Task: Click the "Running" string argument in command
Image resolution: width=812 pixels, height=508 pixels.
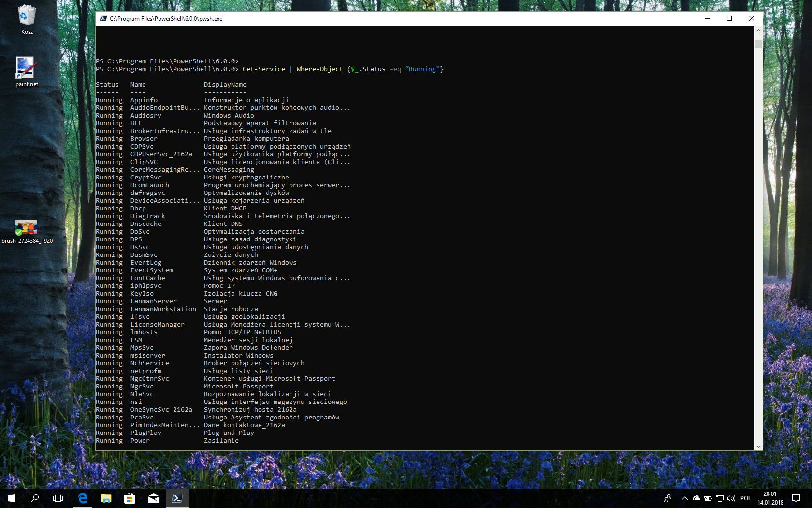Action: point(422,69)
